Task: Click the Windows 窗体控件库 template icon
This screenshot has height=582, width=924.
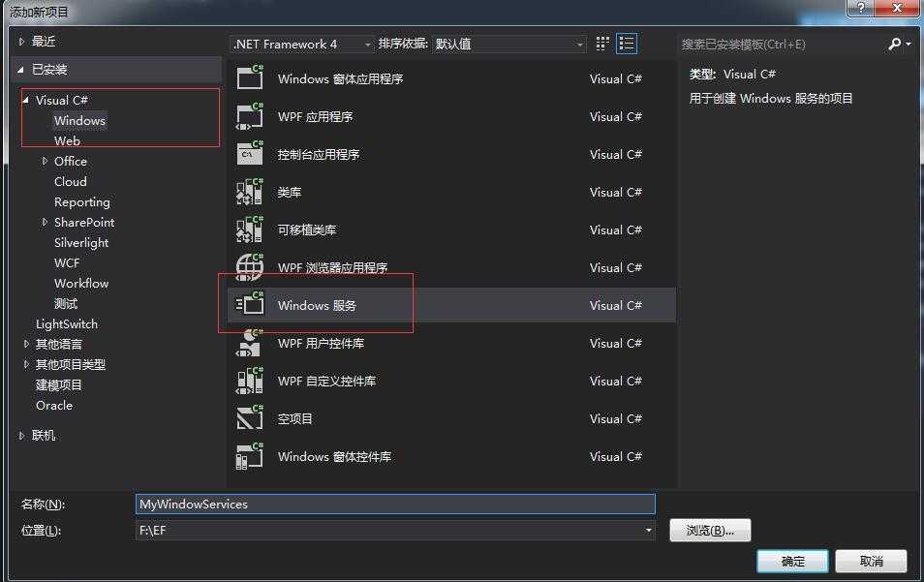Action: 250,456
